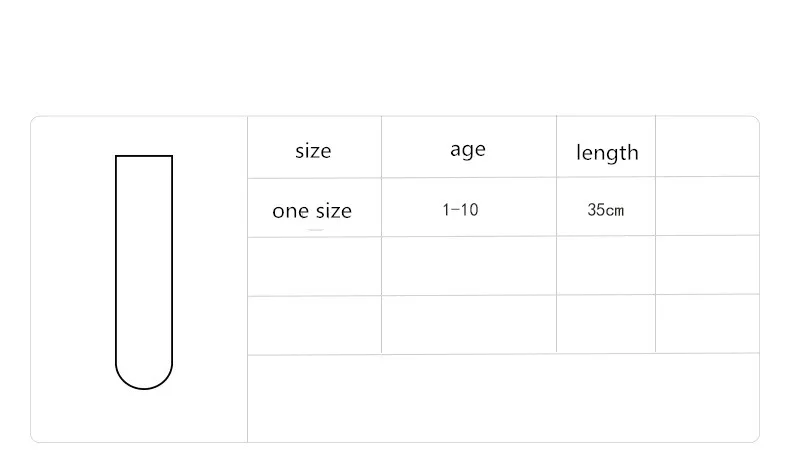790x473 pixels.
Task: Click the flat top edge of the sock outline
Action: [144, 156]
